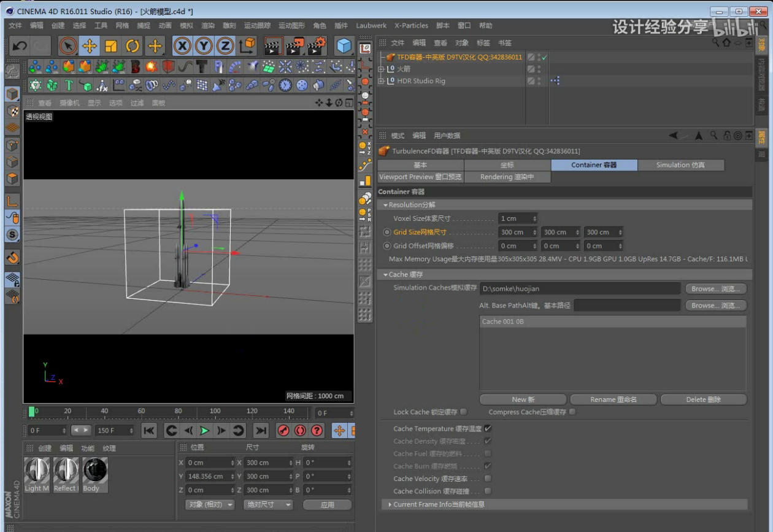This screenshot has width=773, height=532.
Task: Enable the Make Editable cube icon in left palette
Action: tap(12, 94)
